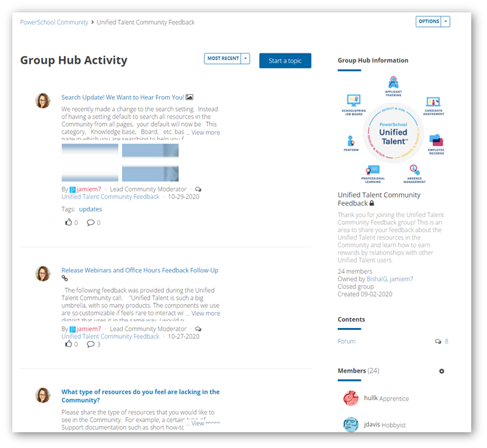Open Unified Talent Community Feedback link dated 10-29-2020
Viewport: 487px width, 448px height.
click(110, 197)
